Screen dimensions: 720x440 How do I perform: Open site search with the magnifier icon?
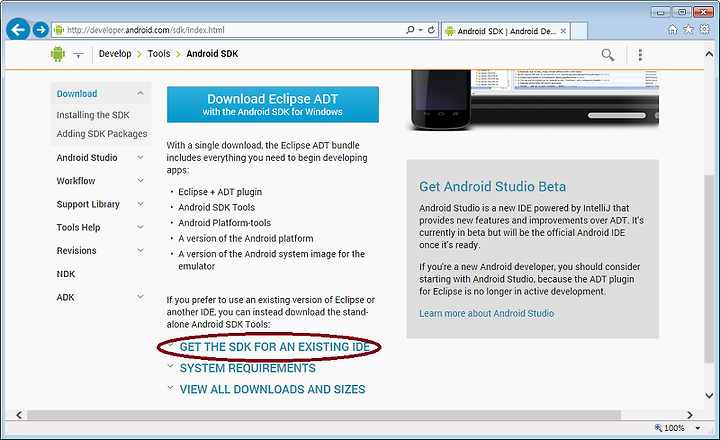pyautogui.click(x=608, y=55)
